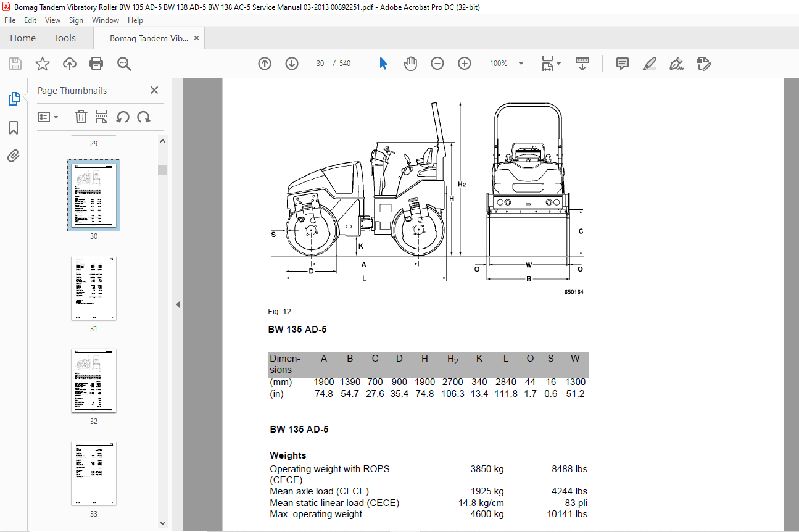799x532 pixels.
Task: Open the Bookmarks sidebar icon
Action: coord(14,128)
